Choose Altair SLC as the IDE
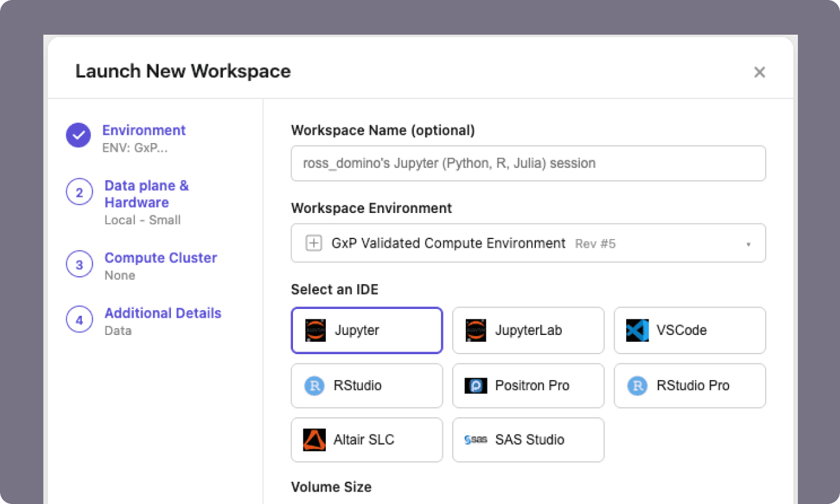 pos(367,440)
